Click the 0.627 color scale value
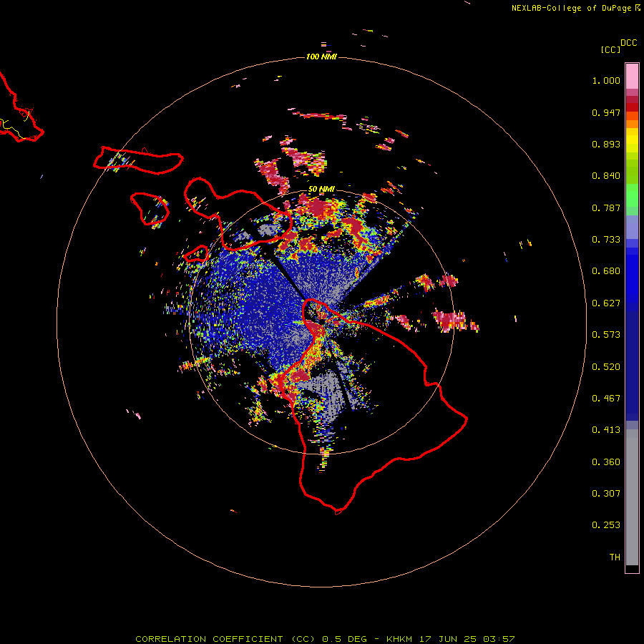This screenshot has height=644, width=644. coord(606,303)
